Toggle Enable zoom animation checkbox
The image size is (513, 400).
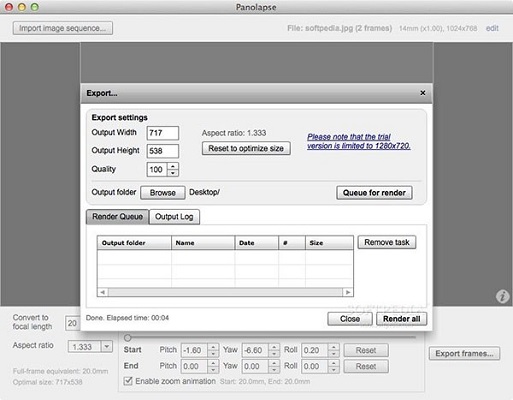tap(128, 381)
